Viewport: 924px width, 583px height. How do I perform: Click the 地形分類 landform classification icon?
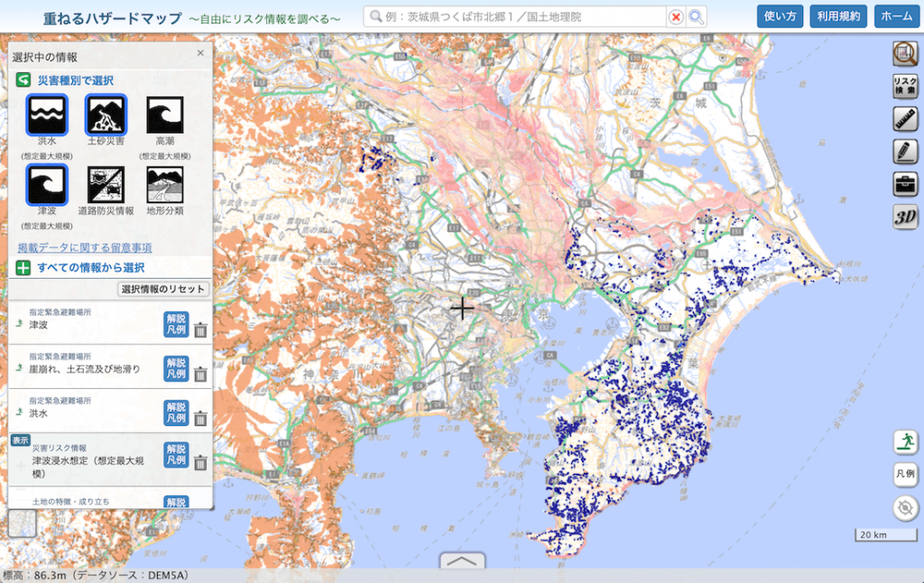point(164,184)
